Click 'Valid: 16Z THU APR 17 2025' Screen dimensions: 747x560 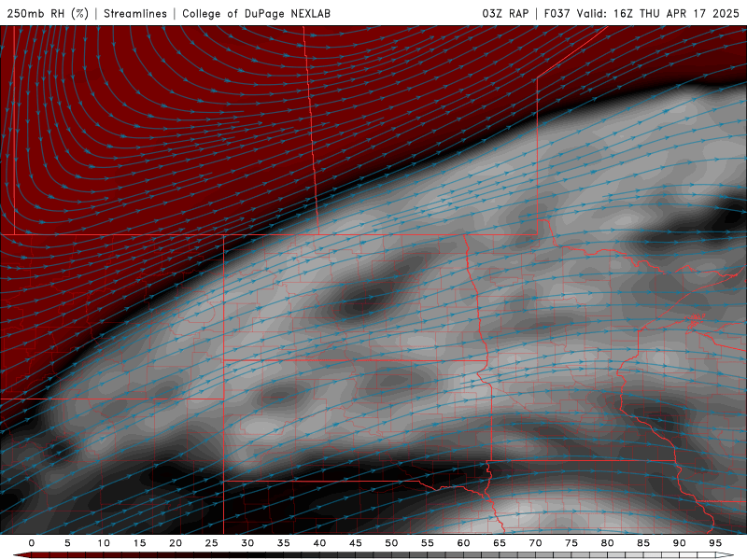[x=658, y=13]
